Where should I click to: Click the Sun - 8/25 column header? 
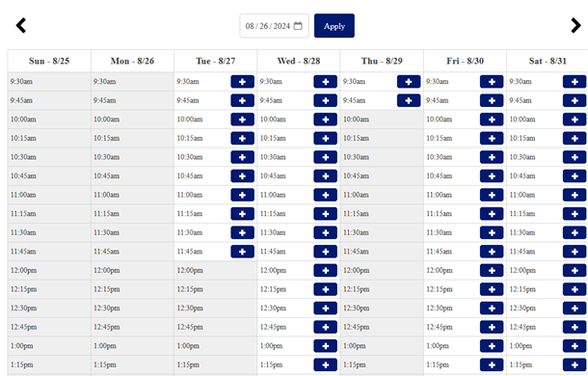(49, 61)
